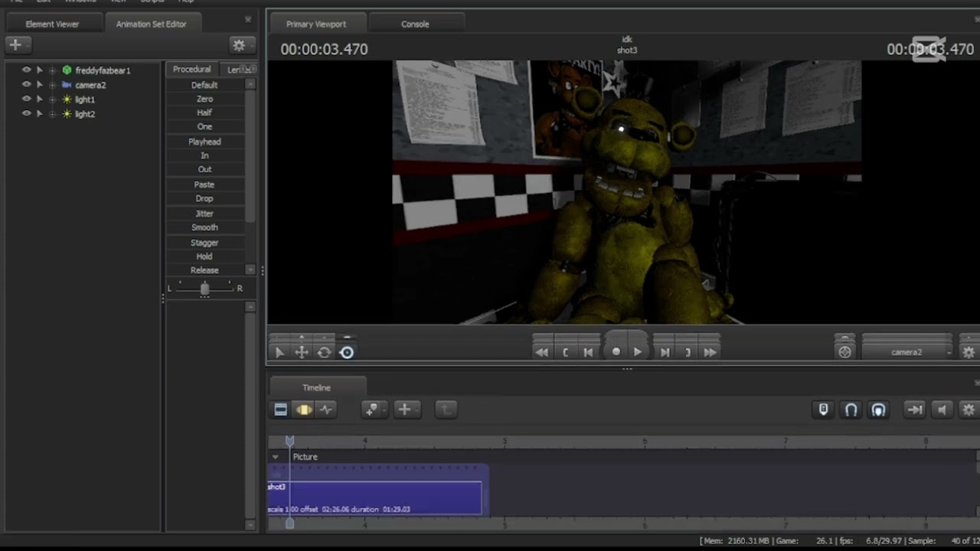Jump to the last frame with fast-forward
The image size is (980, 551).
[x=710, y=352]
